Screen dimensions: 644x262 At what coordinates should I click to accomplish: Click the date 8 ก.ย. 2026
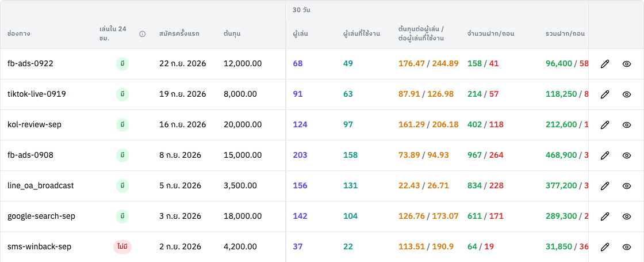coord(181,155)
